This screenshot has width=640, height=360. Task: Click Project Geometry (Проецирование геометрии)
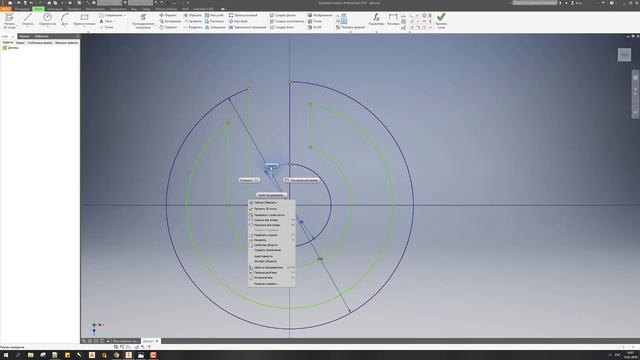143,21
